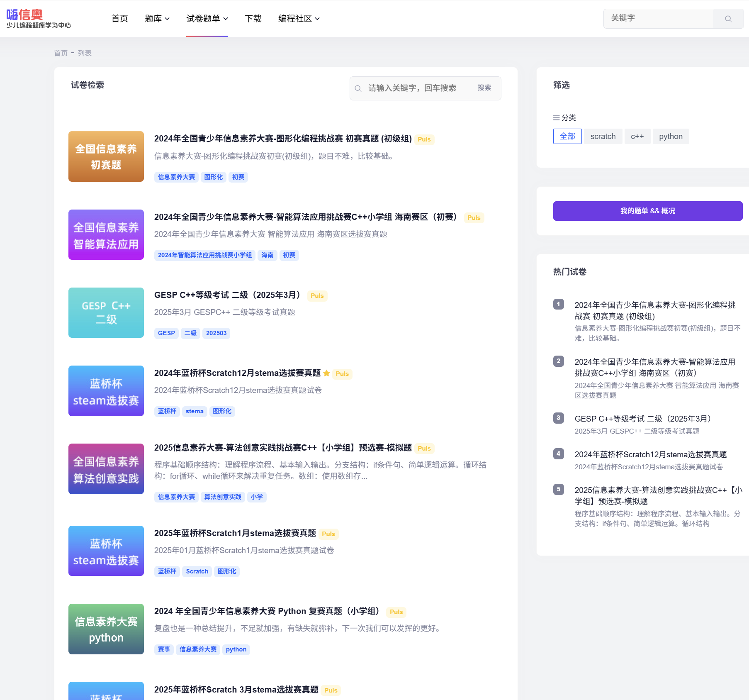Click Puls badge on 图形化编程挑战赛 初赛真题

pos(424,139)
